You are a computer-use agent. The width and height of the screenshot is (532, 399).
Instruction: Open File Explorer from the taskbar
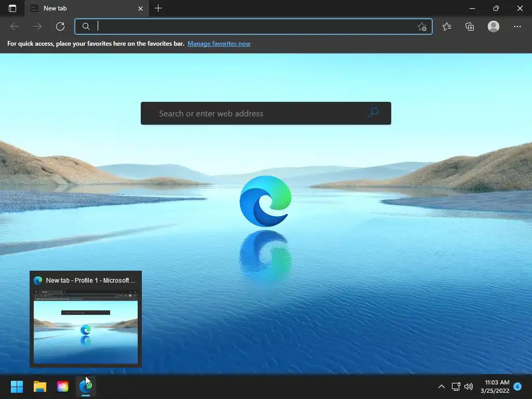click(x=39, y=387)
